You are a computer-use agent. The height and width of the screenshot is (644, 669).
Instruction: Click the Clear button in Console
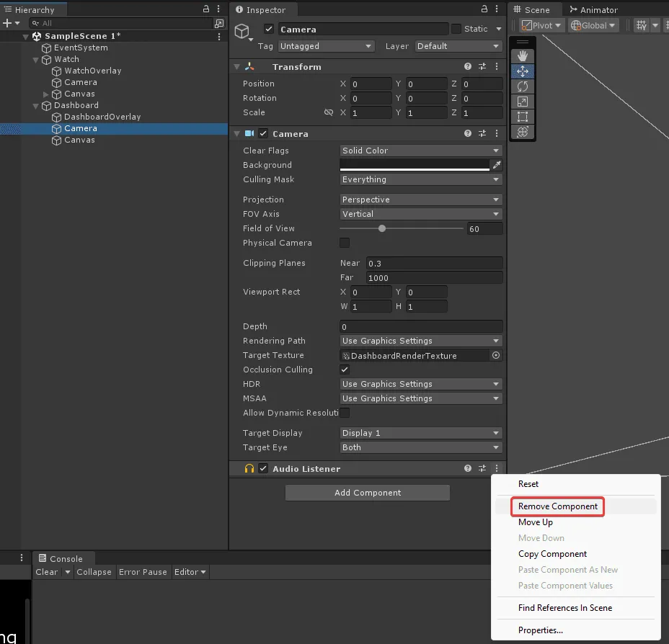click(x=47, y=572)
